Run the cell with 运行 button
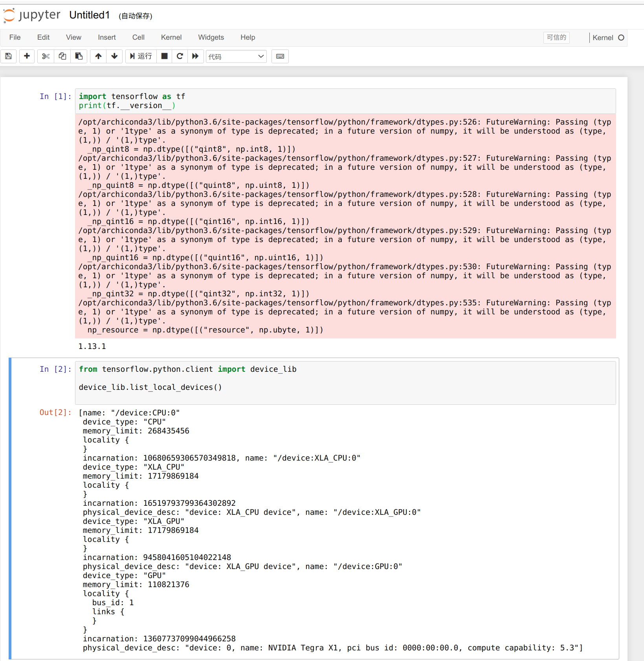This screenshot has width=644, height=661. 141,56
